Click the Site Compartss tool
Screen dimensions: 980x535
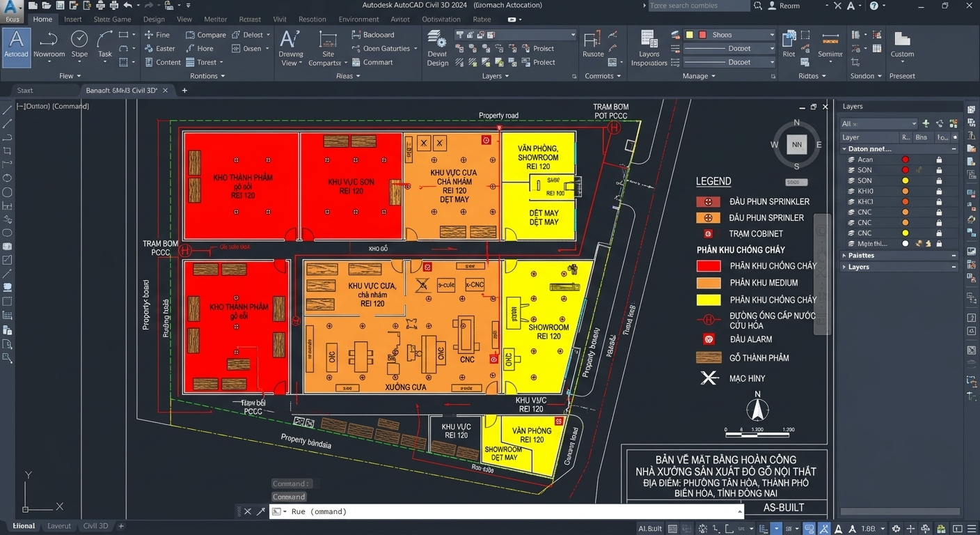point(328,47)
